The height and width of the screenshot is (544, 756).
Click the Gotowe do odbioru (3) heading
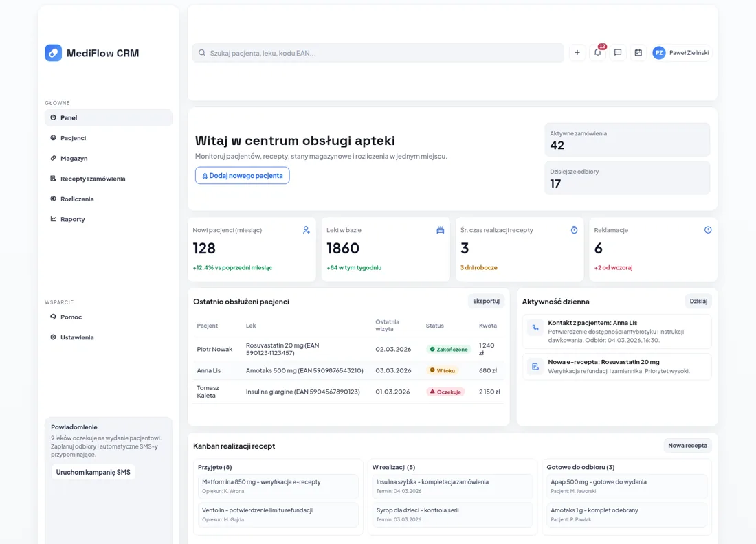[581, 467]
